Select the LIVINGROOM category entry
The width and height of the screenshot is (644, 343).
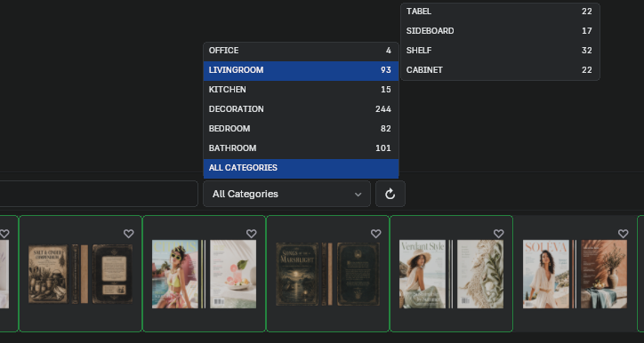301,70
